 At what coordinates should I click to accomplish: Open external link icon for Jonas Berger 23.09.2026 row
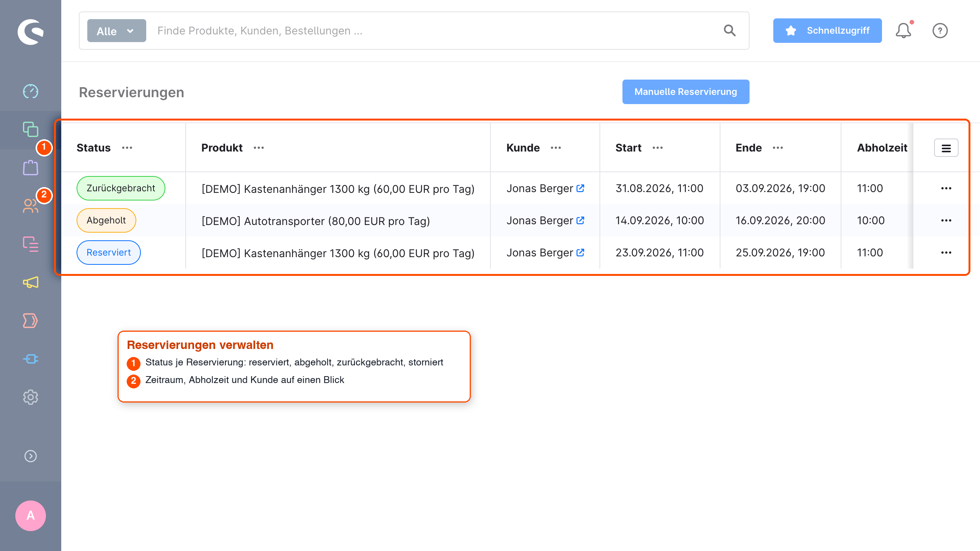click(x=580, y=253)
